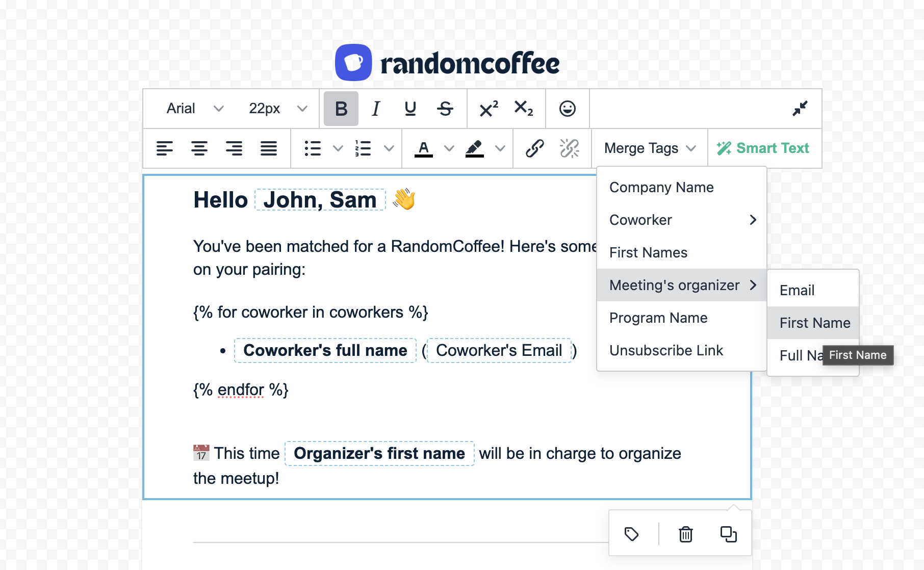Click text 'for coworker in coworkers'

click(311, 312)
